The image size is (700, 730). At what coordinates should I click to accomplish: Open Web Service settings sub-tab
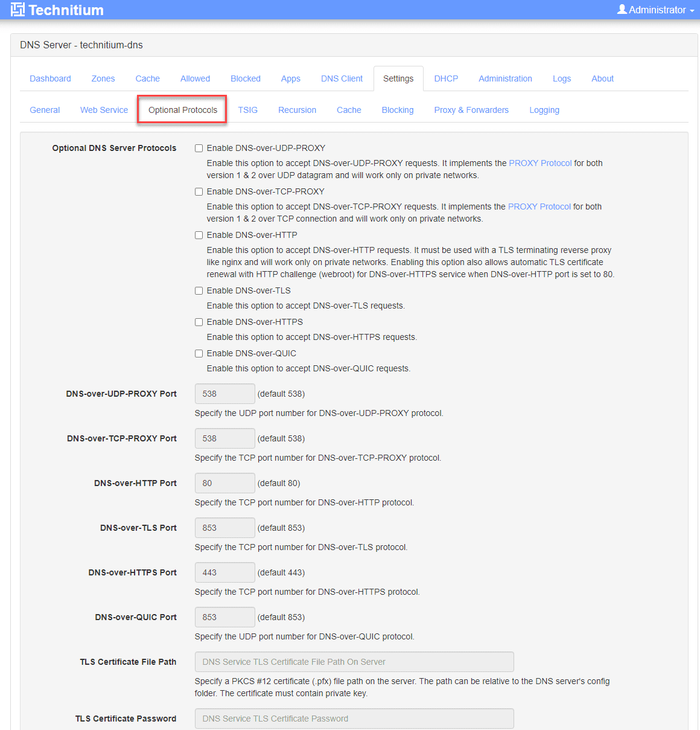[104, 110]
